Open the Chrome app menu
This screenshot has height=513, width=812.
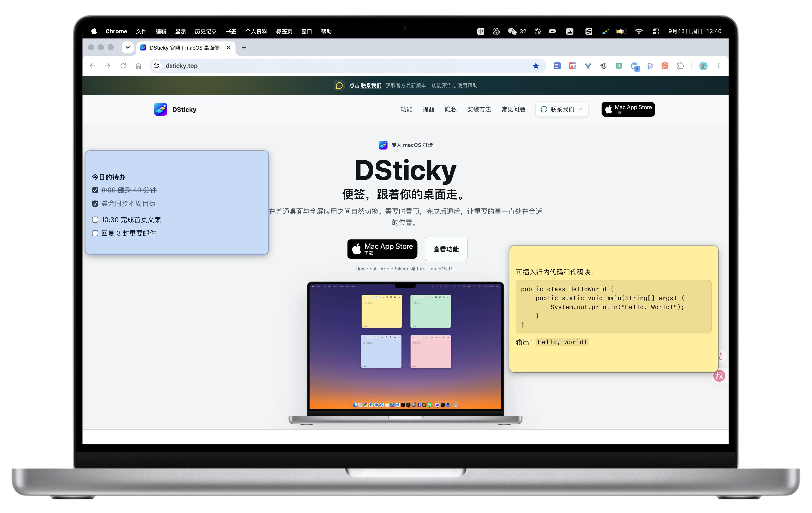[x=116, y=31]
